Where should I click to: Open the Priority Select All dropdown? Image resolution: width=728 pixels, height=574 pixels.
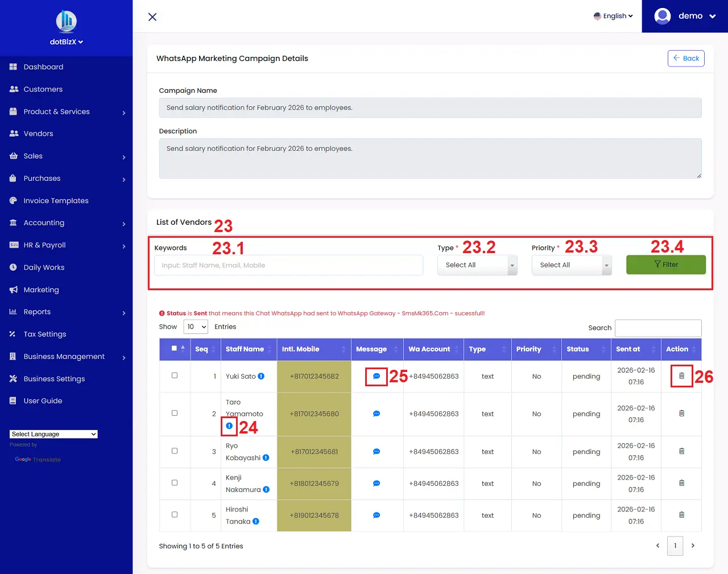[x=571, y=265]
